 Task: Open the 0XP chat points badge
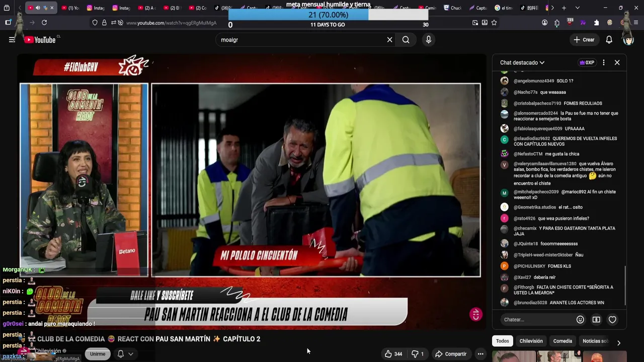pyautogui.click(x=587, y=62)
